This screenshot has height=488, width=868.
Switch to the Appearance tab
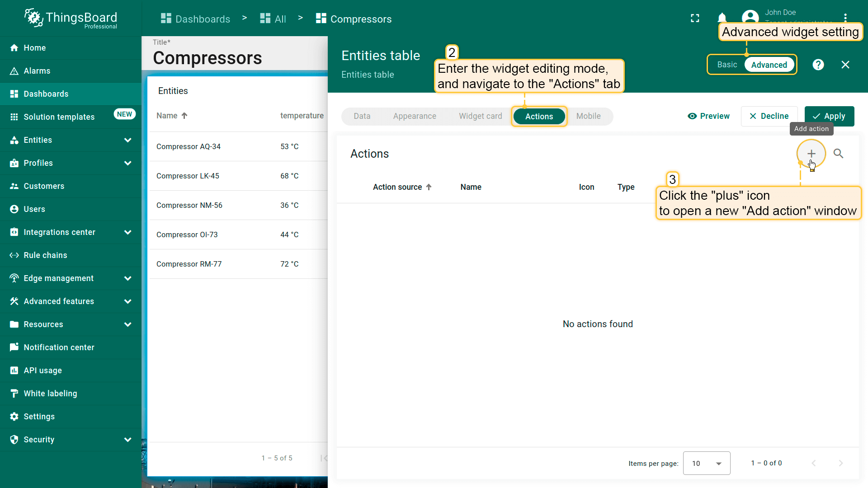[x=415, y=116]
